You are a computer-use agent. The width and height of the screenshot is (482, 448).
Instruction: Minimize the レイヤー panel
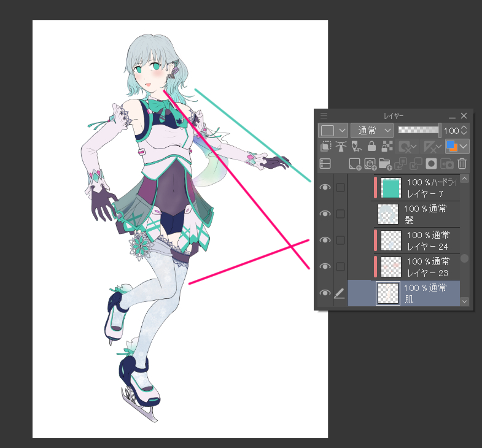click(x=452, y=117)
